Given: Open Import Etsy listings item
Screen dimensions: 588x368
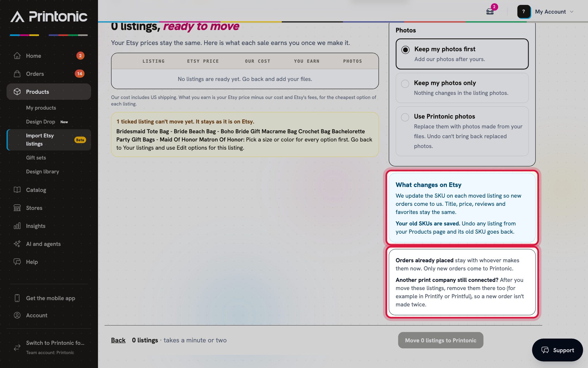Looking at the screenshot, I should (x=49, y=140).
